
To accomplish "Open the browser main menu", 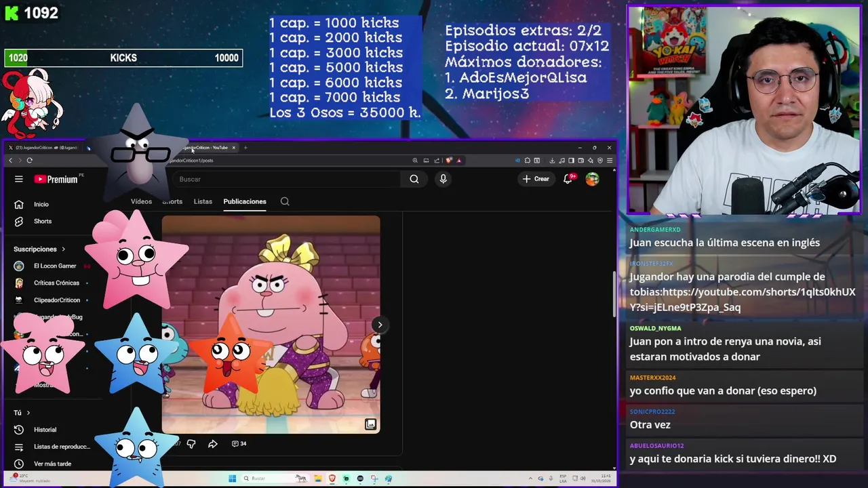I will [610, 161].
